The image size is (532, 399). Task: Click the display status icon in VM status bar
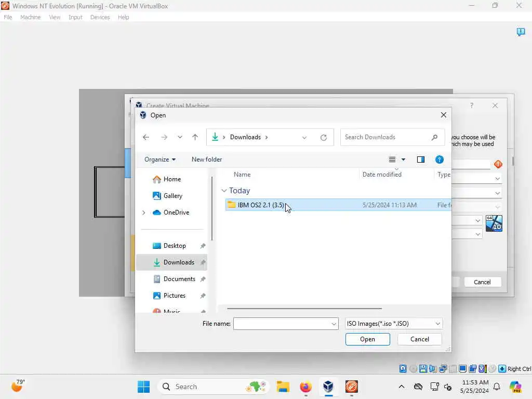[x=462, y=369]
